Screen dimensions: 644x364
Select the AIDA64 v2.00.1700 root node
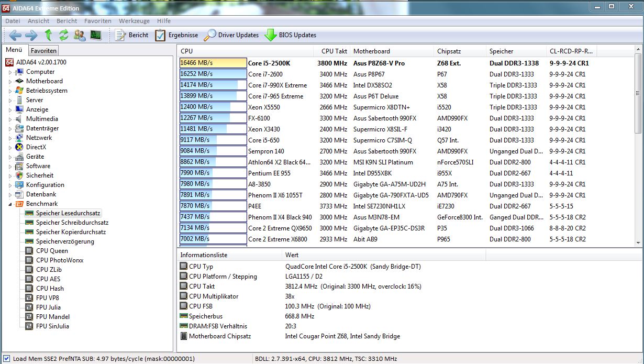click(36, 62)
